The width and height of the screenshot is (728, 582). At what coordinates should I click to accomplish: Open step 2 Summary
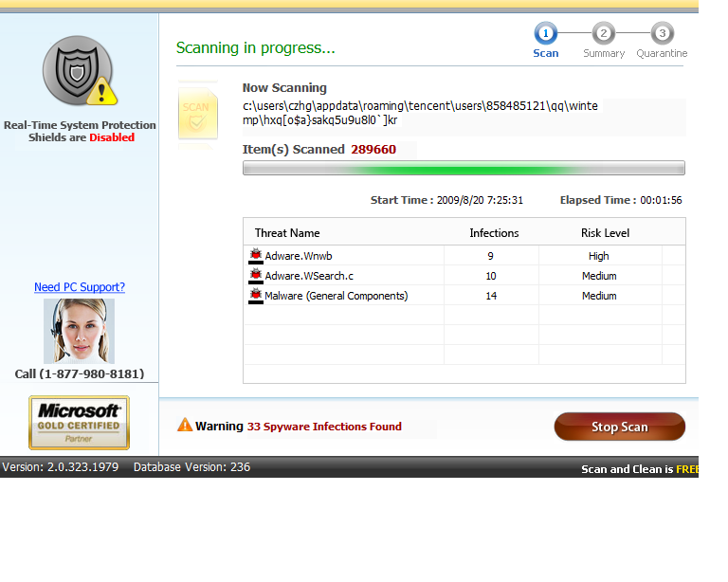604,40
